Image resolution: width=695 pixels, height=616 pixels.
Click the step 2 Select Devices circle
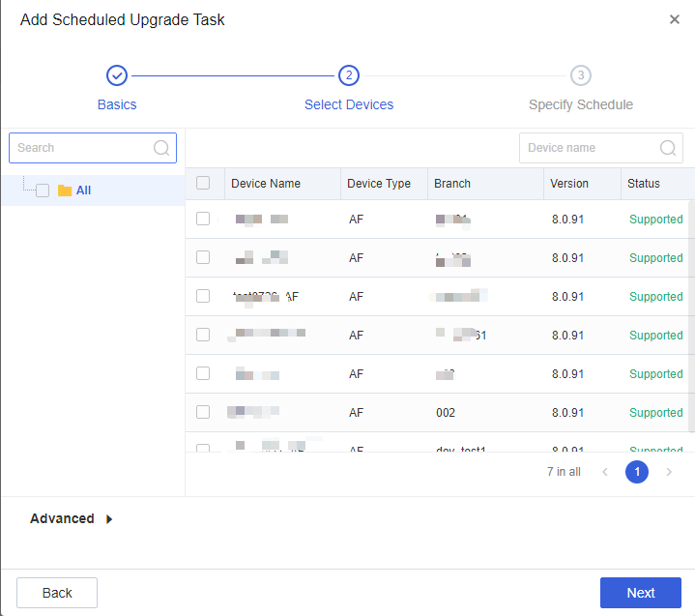tap(349, 75)
